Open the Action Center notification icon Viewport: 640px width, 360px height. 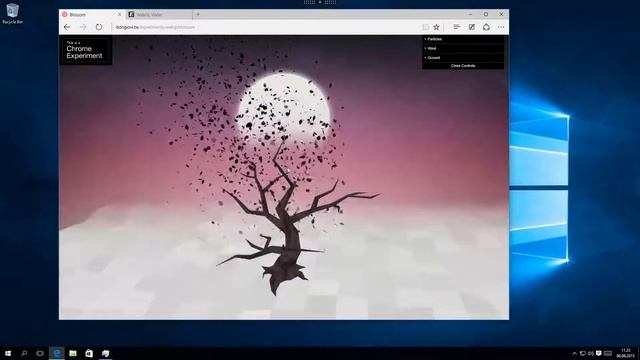(598, 353)
